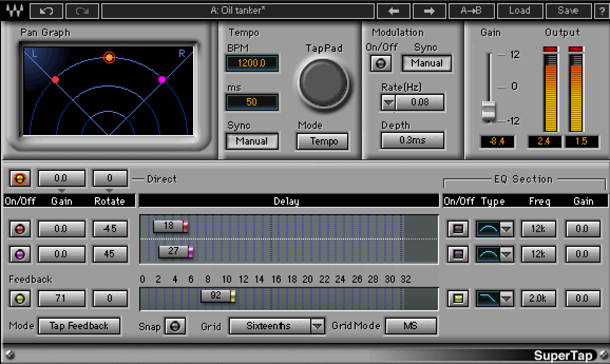Click the Modulation Sync Manual button

click(x=427, y=63)
